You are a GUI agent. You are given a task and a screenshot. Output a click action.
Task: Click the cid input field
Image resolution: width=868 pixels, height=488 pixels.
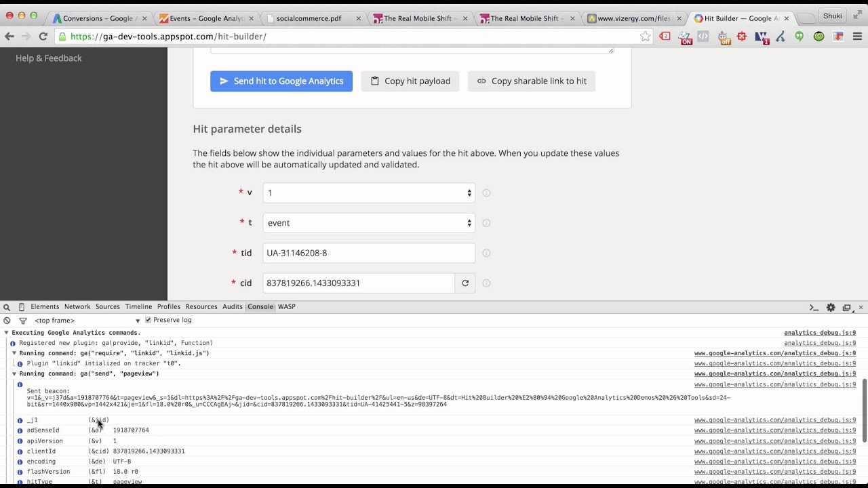tap(359, 283)
